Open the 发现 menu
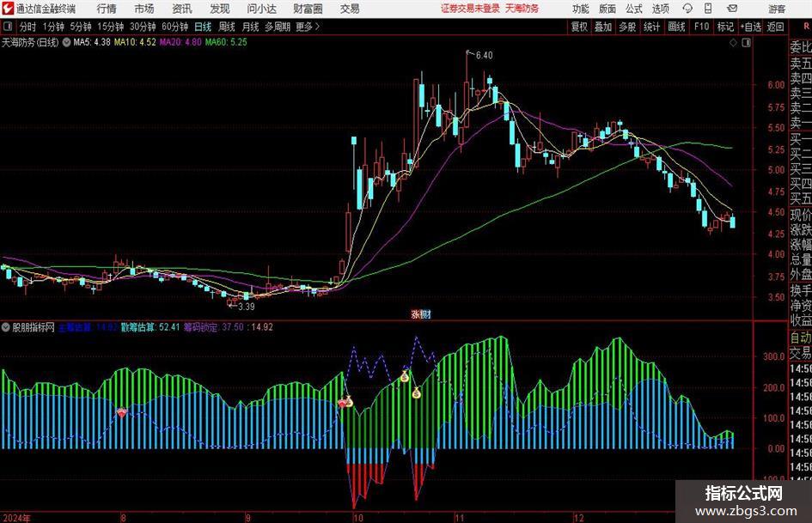 coord(220,9)
